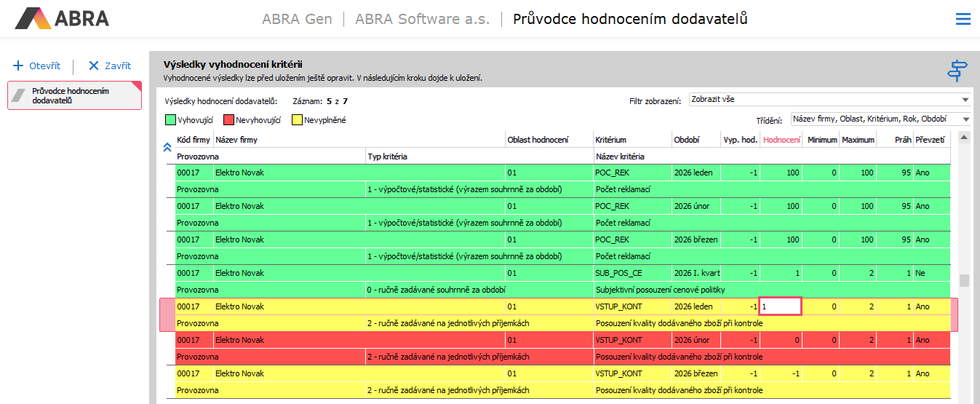Viewport: 980px width, 404px height.
Task: Click the green Vyhovující legend swatch
Action: [171, 120]
